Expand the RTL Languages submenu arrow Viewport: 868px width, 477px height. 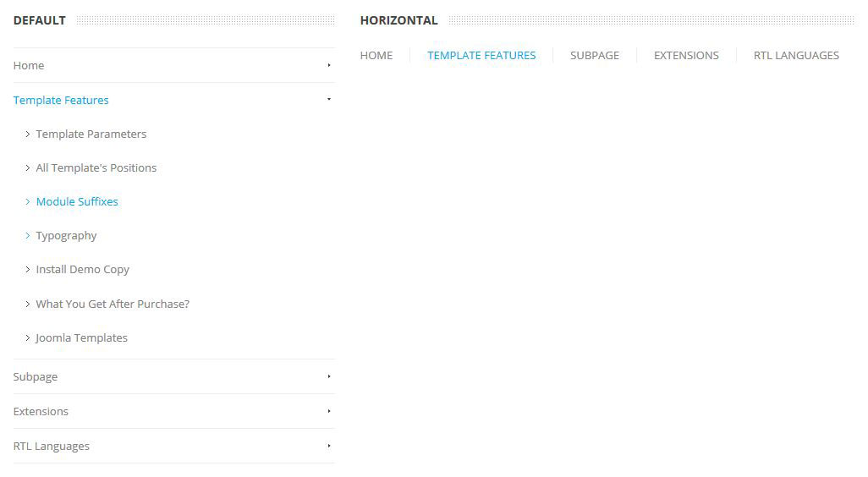pos(329,447)
